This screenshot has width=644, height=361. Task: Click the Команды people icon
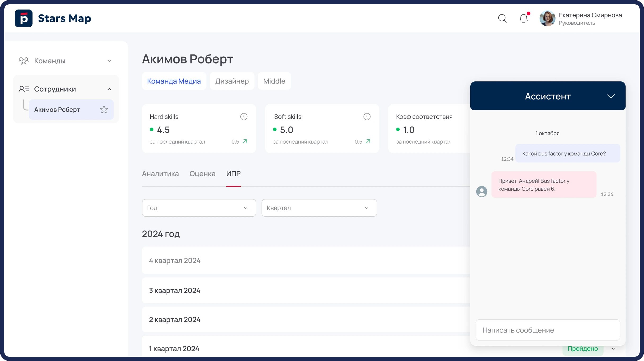(x=24, y=61)
